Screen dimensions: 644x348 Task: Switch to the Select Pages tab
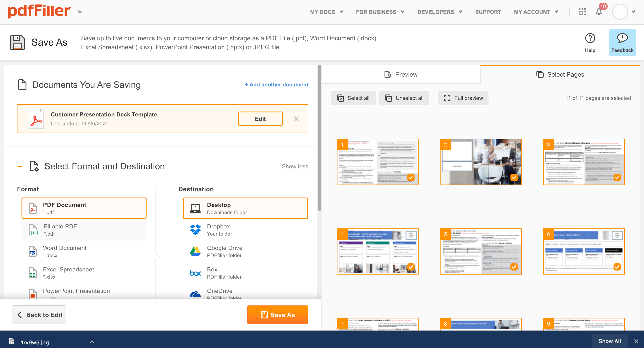point(560,74)
